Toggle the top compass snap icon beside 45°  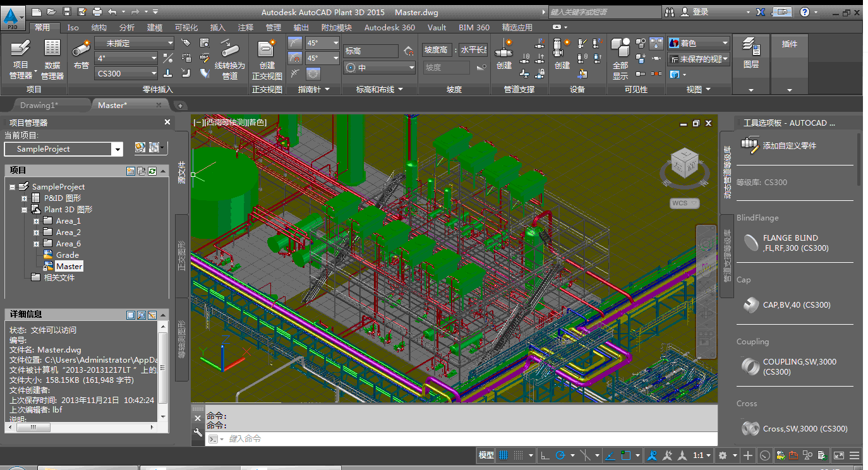pos(295,43)
